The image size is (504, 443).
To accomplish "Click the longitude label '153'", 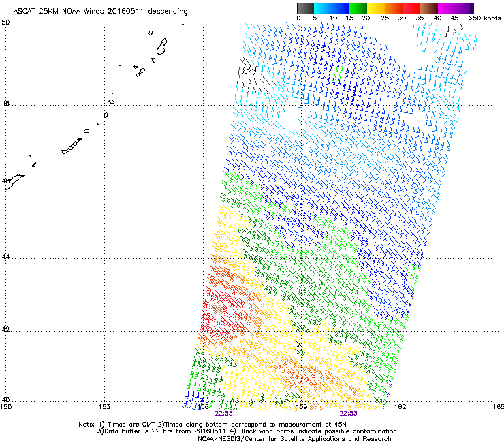I will (x=104, y=407).
